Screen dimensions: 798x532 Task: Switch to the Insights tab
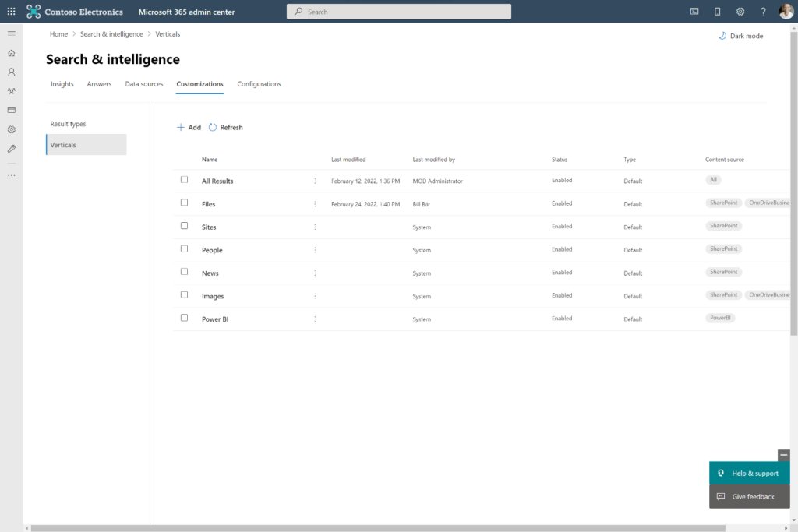(62, 84)
